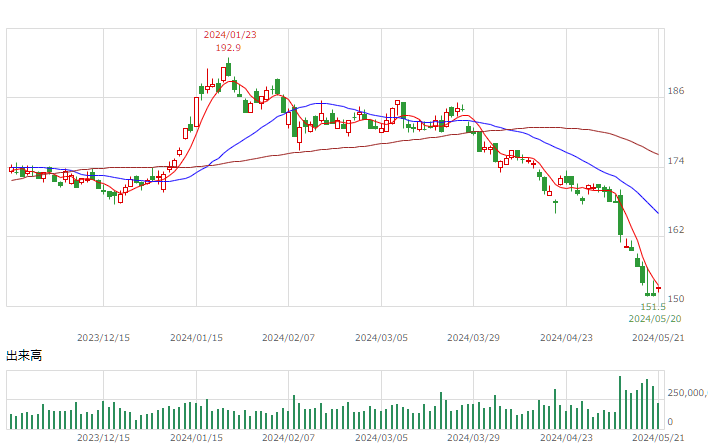Click 2024/01/15 under the volume chart
This screenshot has height=446, width=708.
196,437
